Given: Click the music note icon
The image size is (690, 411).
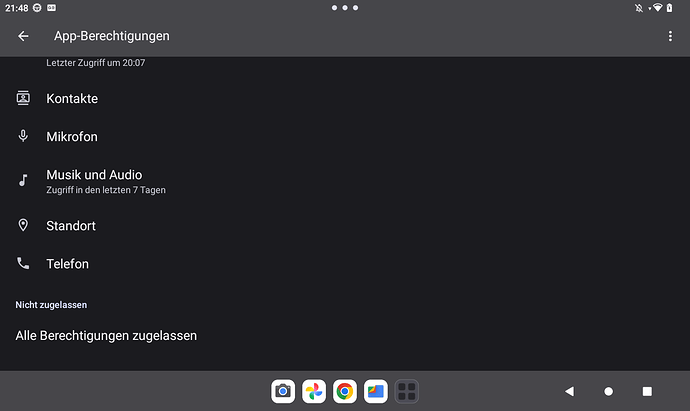Looking at the screenshot, I should [23, 180].
